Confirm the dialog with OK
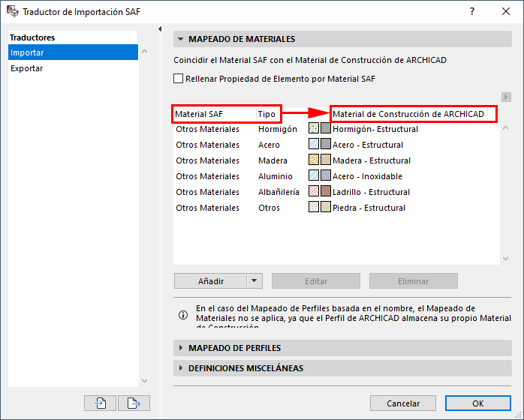 tap(478, 403)
